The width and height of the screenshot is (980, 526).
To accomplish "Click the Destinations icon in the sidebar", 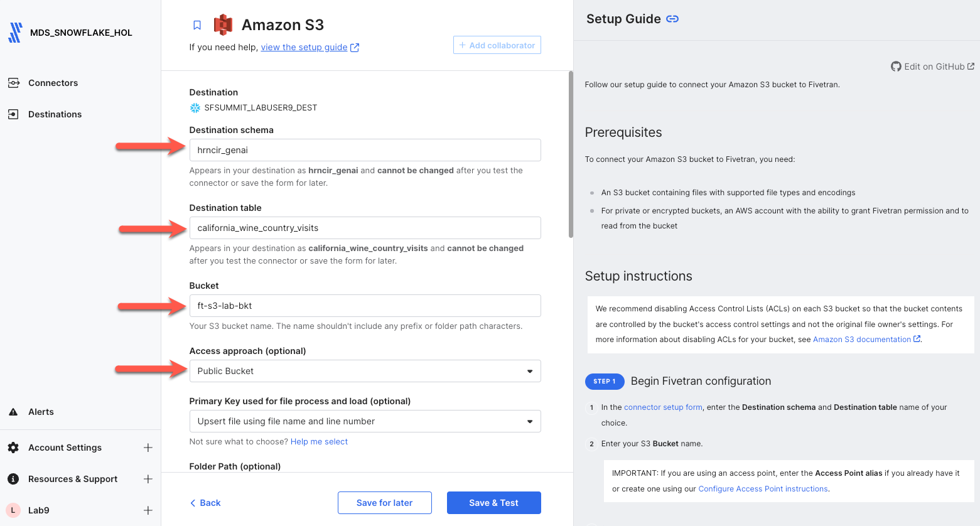I will pos(13,114).
